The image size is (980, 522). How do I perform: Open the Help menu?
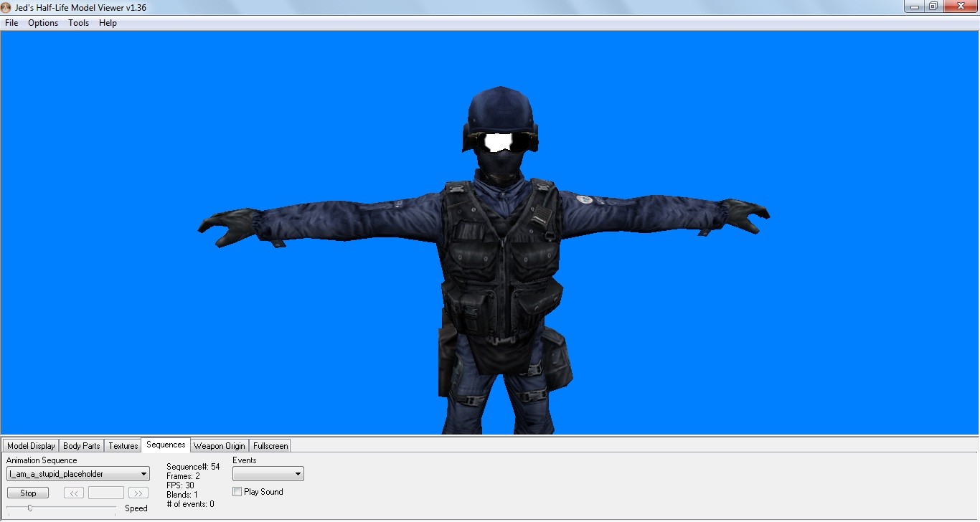(108, 22)
